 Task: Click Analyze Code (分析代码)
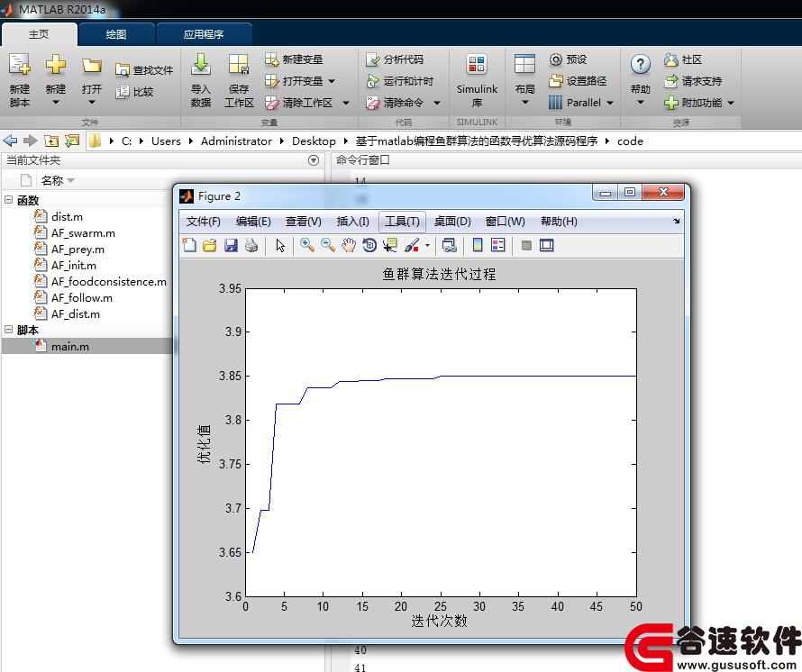coord(395,59)
